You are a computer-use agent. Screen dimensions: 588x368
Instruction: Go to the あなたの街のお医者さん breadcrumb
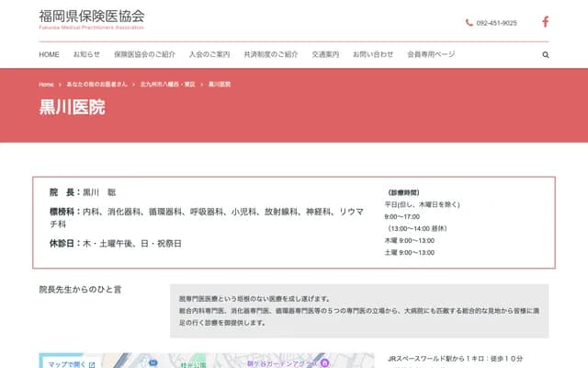pyautogui.click(x=96, y=85)
